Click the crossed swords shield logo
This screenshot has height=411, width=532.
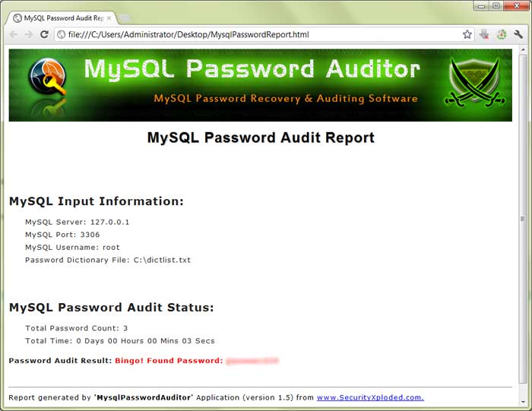click(x=475, y=84)
